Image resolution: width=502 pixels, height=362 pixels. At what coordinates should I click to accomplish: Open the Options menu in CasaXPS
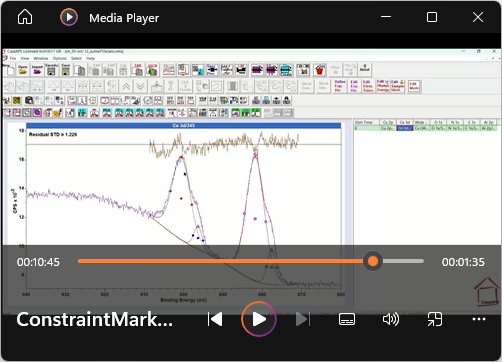click(60, 58)
